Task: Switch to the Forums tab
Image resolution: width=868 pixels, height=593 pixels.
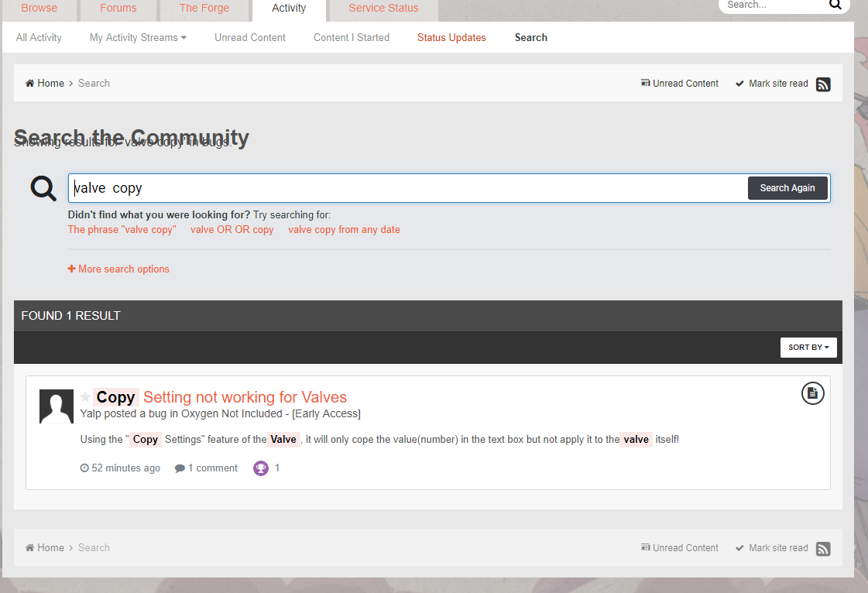Action: tap(118, 9)
